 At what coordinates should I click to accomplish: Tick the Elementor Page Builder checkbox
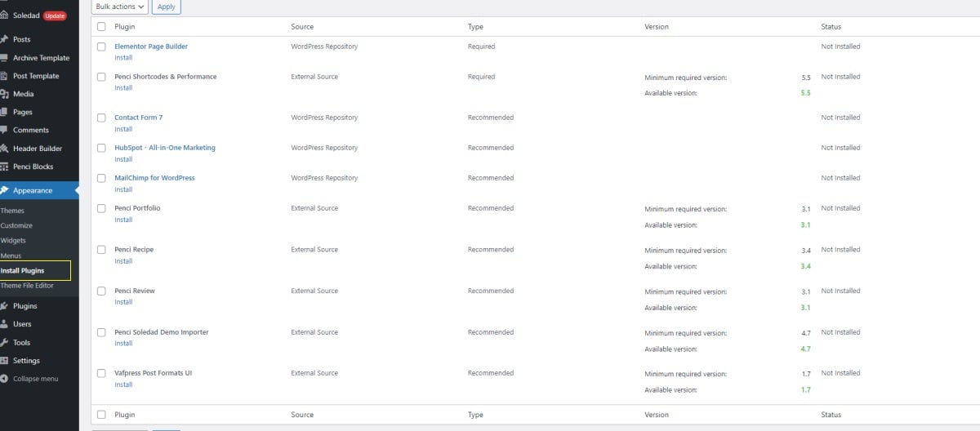tap(101, 47)
